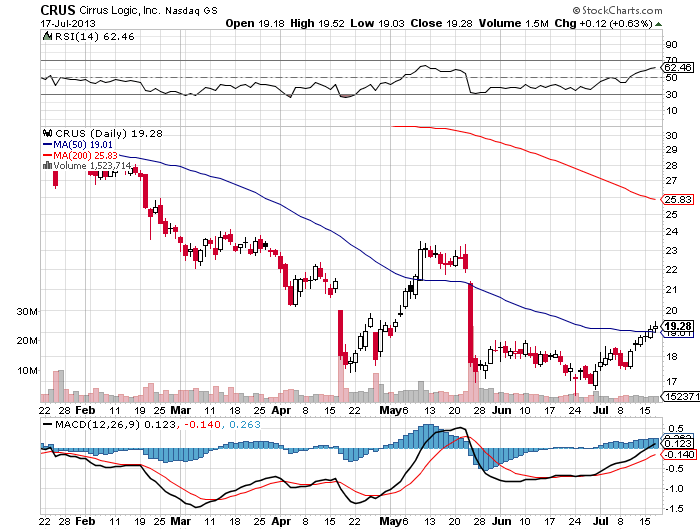Click the Jul label on the price chart date axis
This screenshot has width=700, height=530.
(601, 410)
